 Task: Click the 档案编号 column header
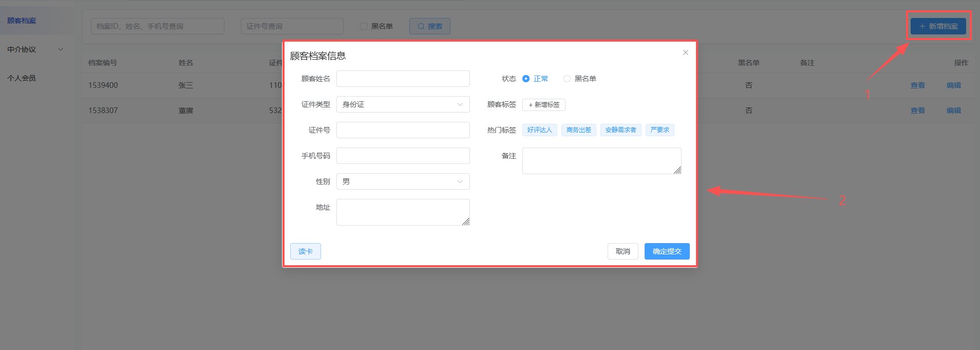click(103, 63)
